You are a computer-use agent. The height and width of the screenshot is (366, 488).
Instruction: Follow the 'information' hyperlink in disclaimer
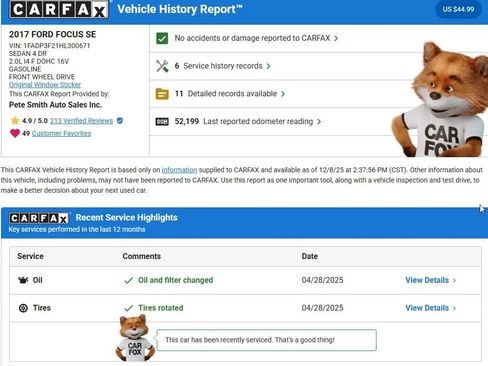click(x=179, y=170)
